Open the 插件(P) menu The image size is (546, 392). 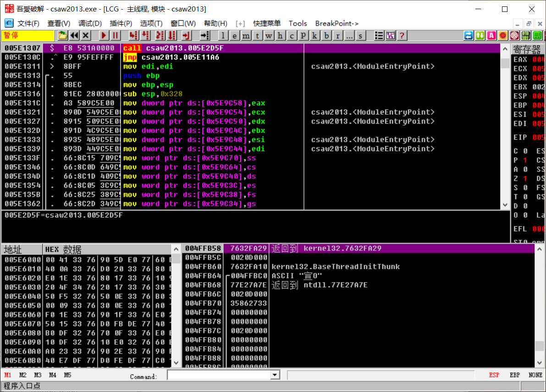click(121, 23)
